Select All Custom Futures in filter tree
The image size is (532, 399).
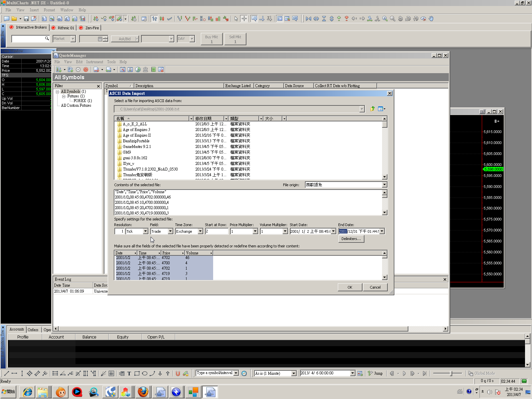(x=76, y=105)
